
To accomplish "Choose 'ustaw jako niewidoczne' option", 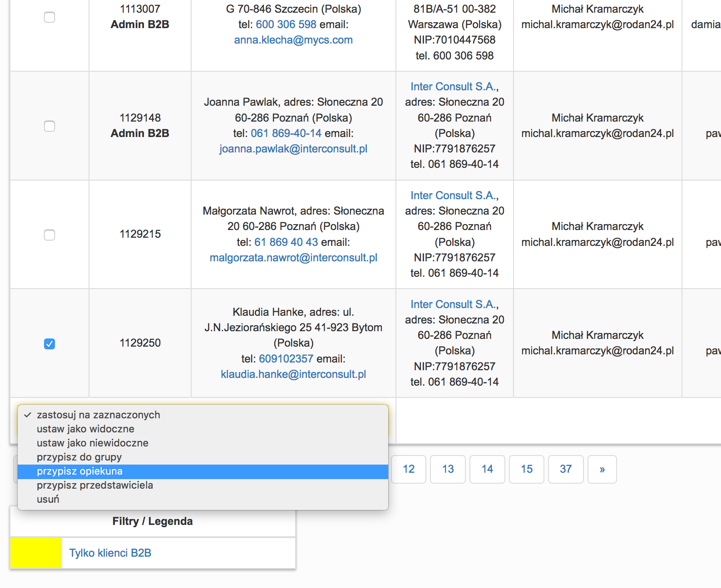I will point(92,443).
